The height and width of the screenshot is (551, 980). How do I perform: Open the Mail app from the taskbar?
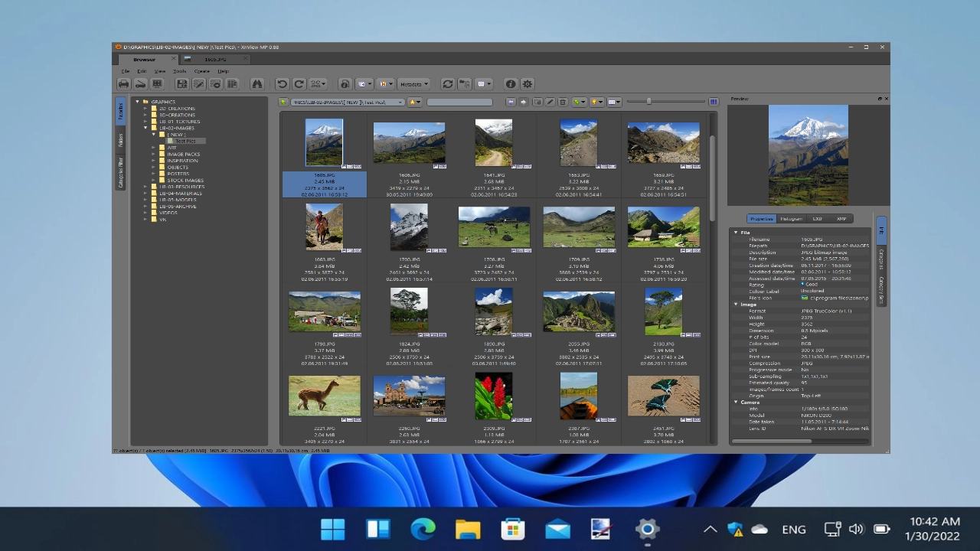(557, 529)
